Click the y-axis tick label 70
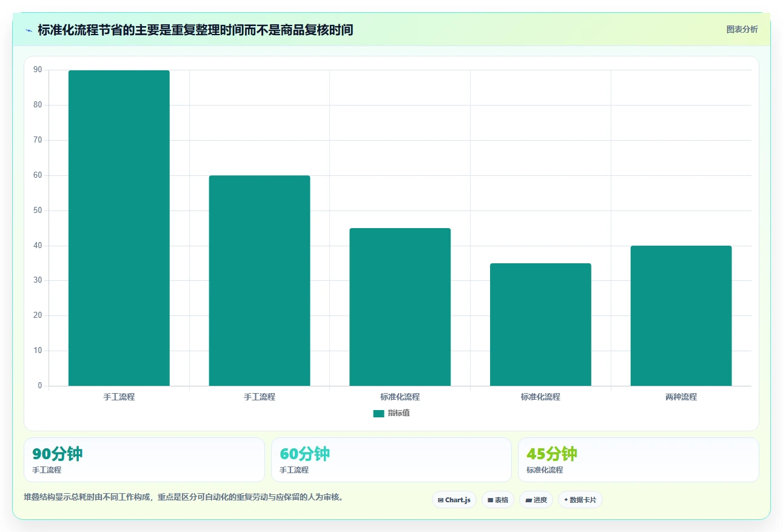This screenshot has height=532, width=783. point(38,140)
